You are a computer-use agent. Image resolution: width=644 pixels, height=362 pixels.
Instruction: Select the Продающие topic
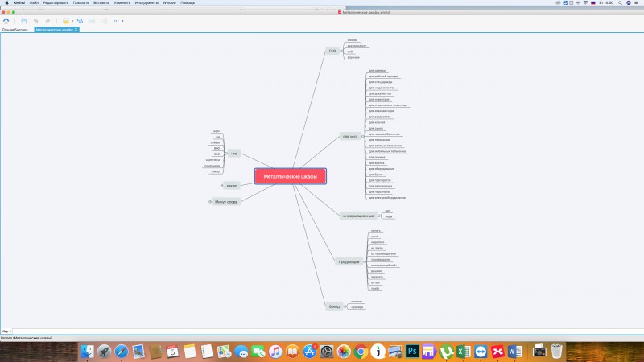[349, 262]
